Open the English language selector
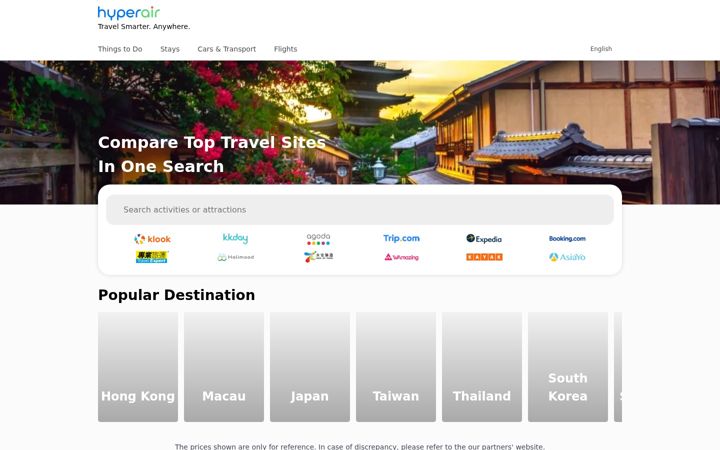 coord(601,49)
